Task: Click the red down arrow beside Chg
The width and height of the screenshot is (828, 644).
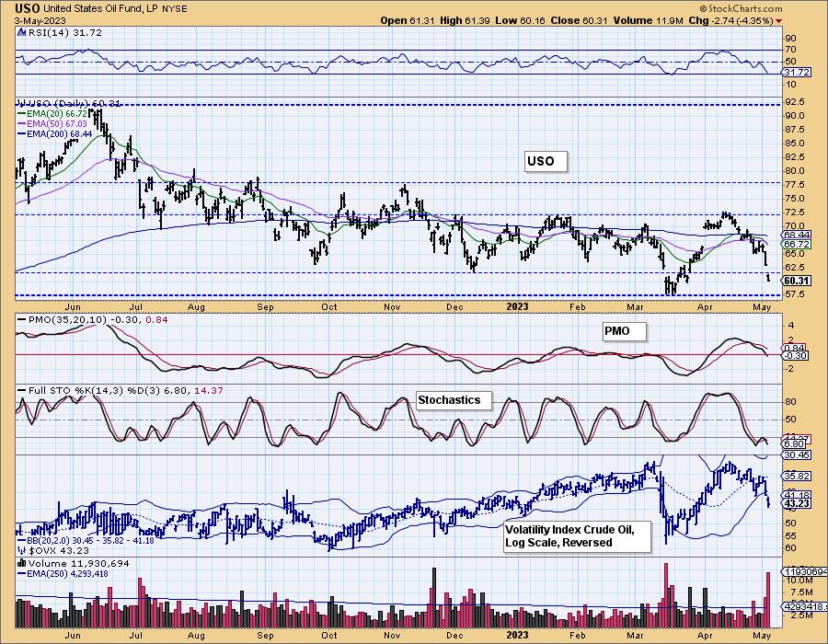Action: click(779, 21)
